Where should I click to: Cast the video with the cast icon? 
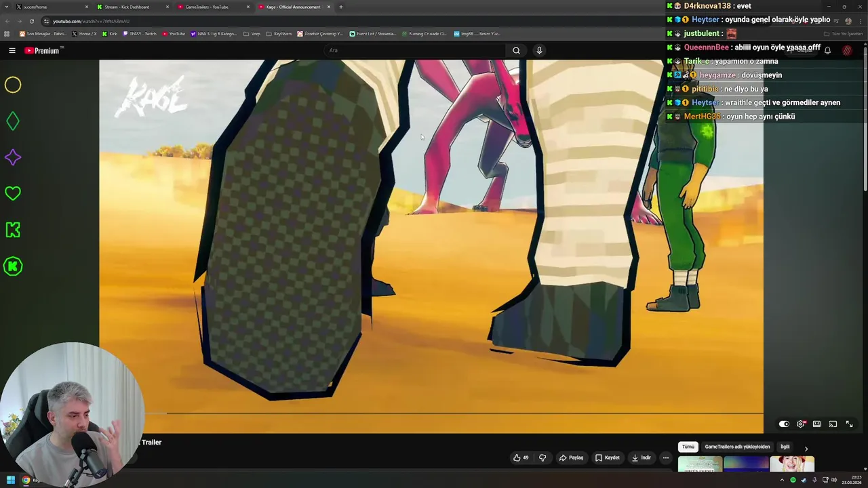pyautogui.click(x=833, y=424)
